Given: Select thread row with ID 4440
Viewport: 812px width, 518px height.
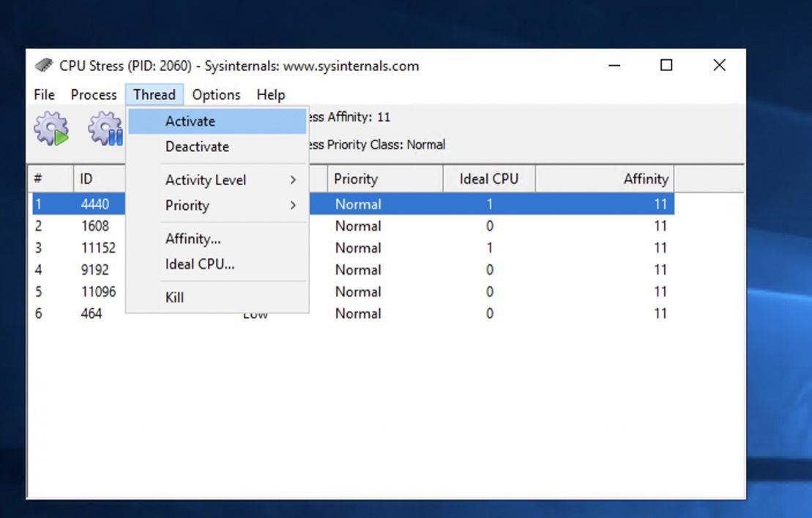Looking at the screenshot, I should tap(353, 204).
